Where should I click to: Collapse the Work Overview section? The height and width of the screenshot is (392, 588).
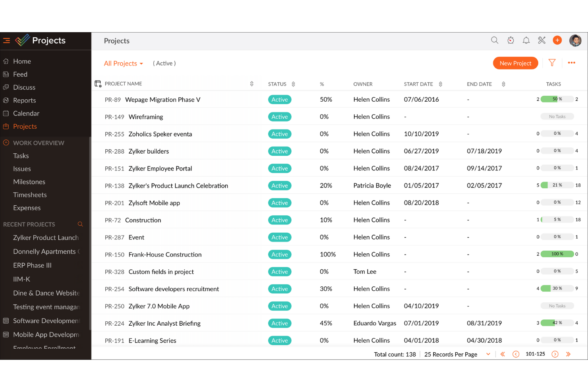click(x=6, y=143)
